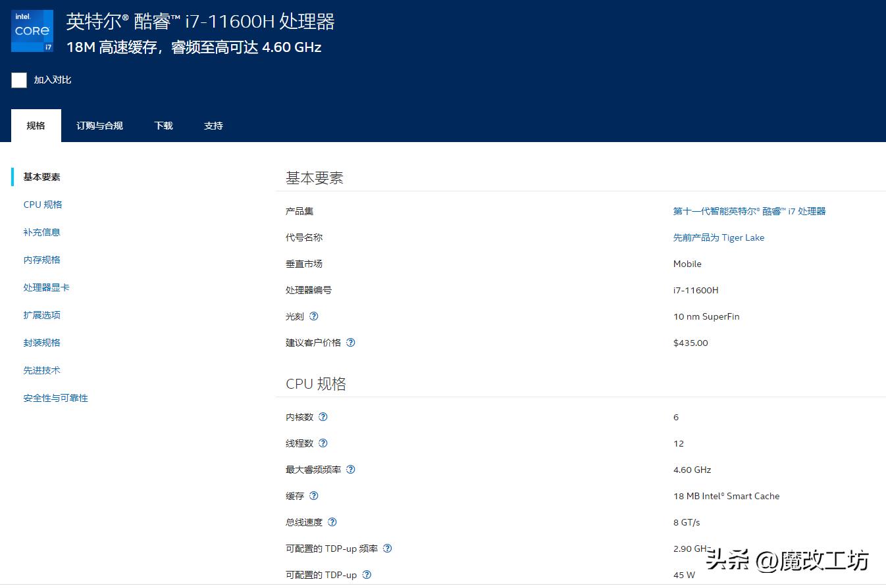The image size is (886, 588).
Task: Navigate to 内存规格 in the sidebar
Action: coord(41,259)
